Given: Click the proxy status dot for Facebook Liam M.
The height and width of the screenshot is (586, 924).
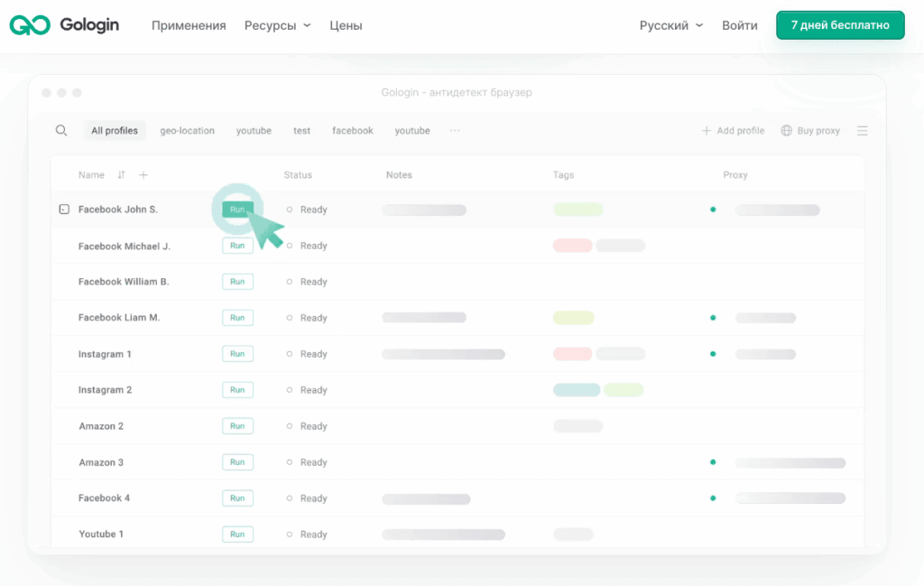Looking at the screenshot, I should 713,318.
